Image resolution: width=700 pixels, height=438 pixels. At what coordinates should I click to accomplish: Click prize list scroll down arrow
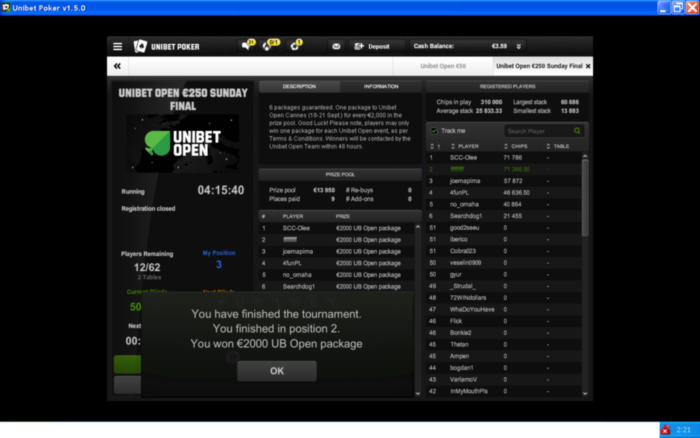pos(417,393)
